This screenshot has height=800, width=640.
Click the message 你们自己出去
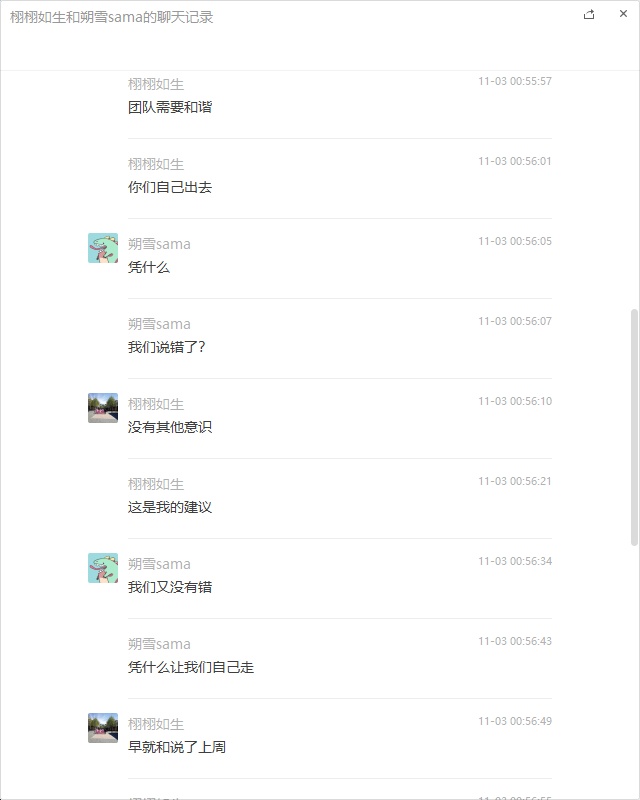170,187
